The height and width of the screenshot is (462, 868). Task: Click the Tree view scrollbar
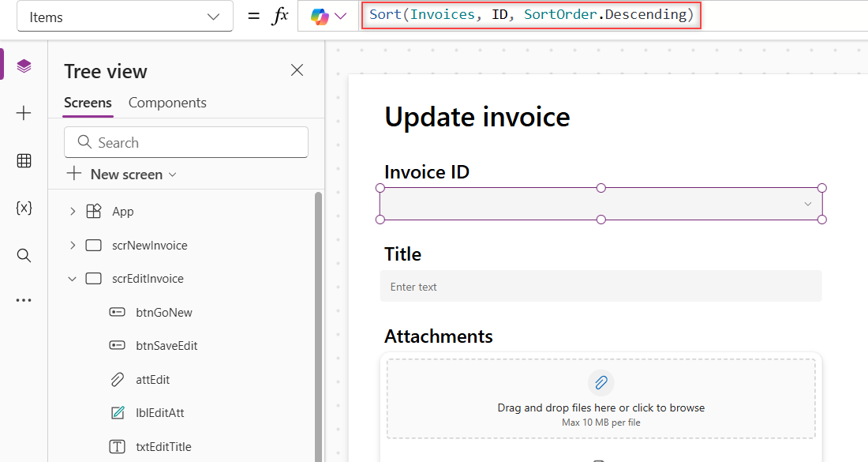tap(318, 327)
